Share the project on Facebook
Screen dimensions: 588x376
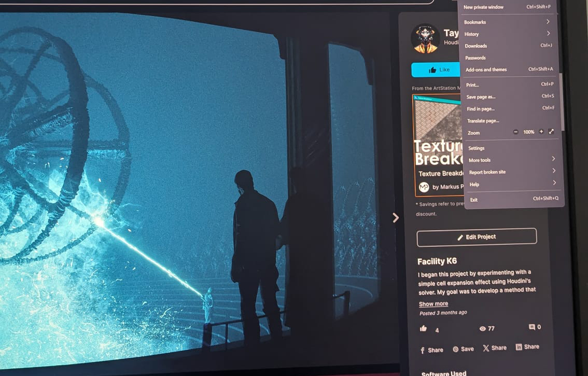(431, 350)
